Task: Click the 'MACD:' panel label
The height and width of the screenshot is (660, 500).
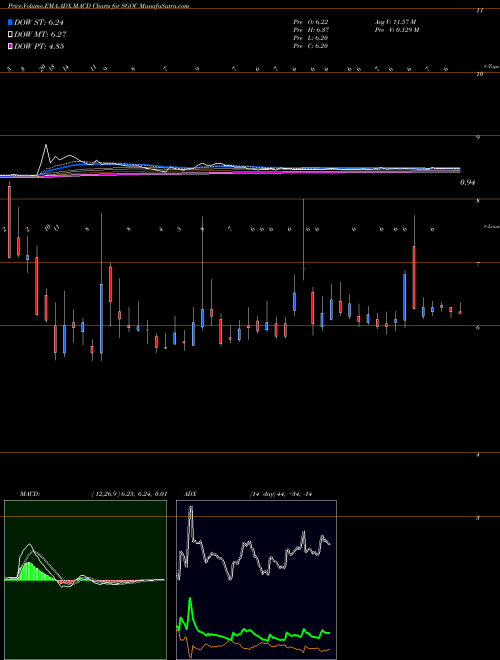Action: 30,494
